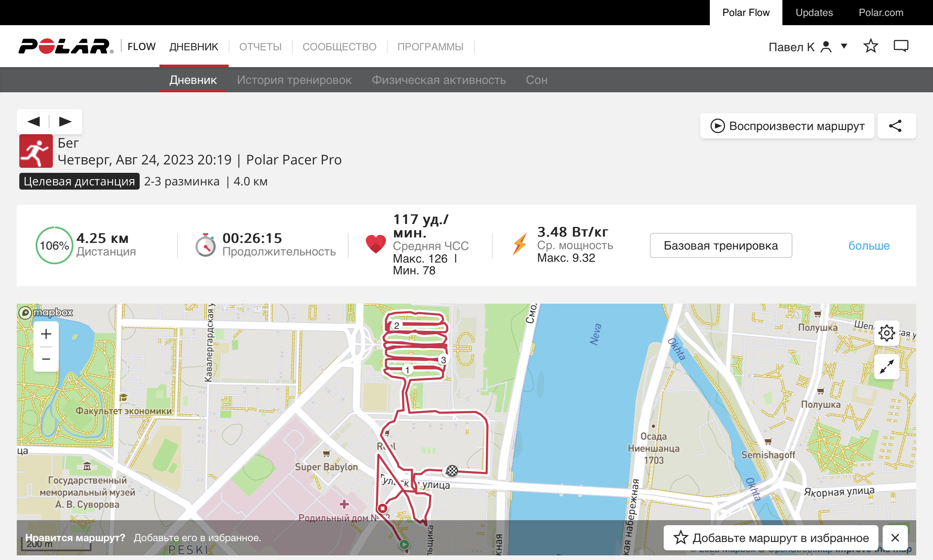Click lap marker 3 on route
The height and width of the screenshot is (560, 933).
tap(443, 360)
